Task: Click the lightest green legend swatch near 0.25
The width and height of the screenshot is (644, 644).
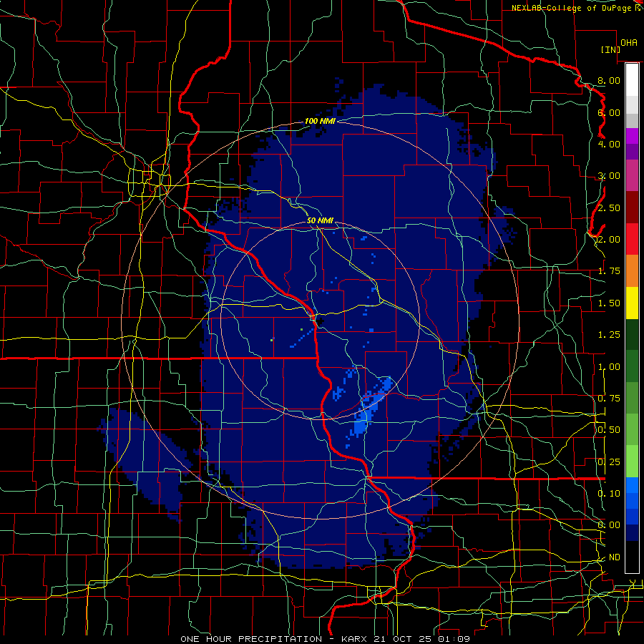Action: coord(632,462)
